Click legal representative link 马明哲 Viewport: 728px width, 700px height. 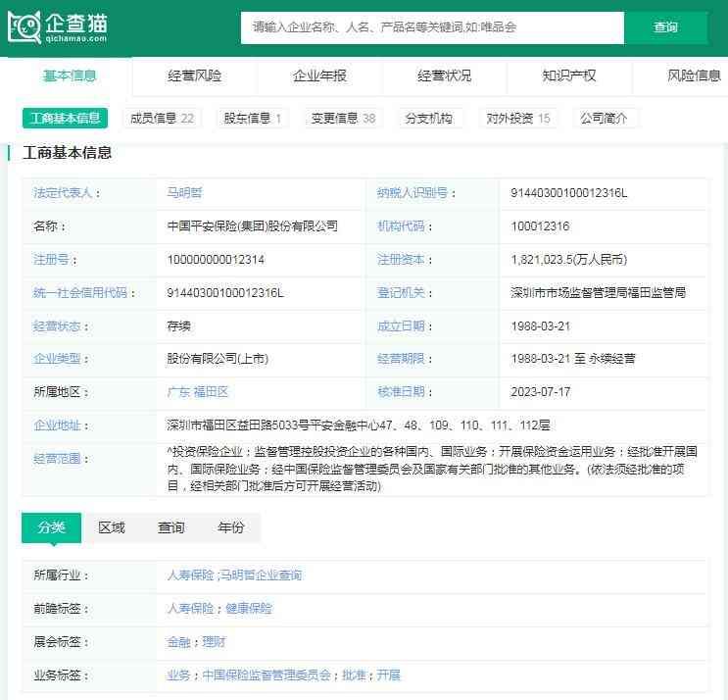point(184,193)
